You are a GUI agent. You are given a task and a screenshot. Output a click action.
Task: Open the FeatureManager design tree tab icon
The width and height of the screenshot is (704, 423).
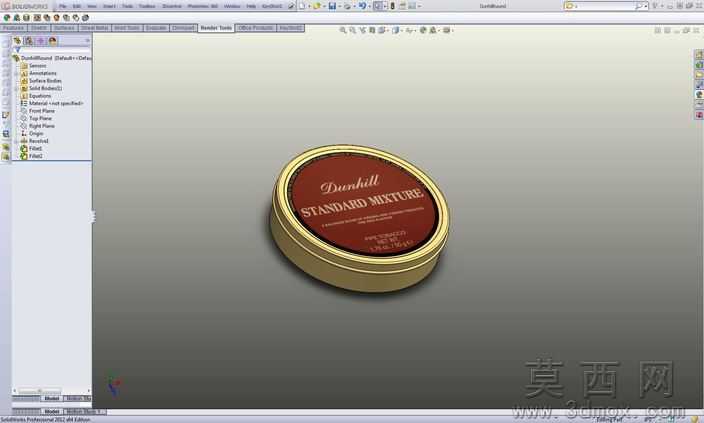click(x=17, y=41)
